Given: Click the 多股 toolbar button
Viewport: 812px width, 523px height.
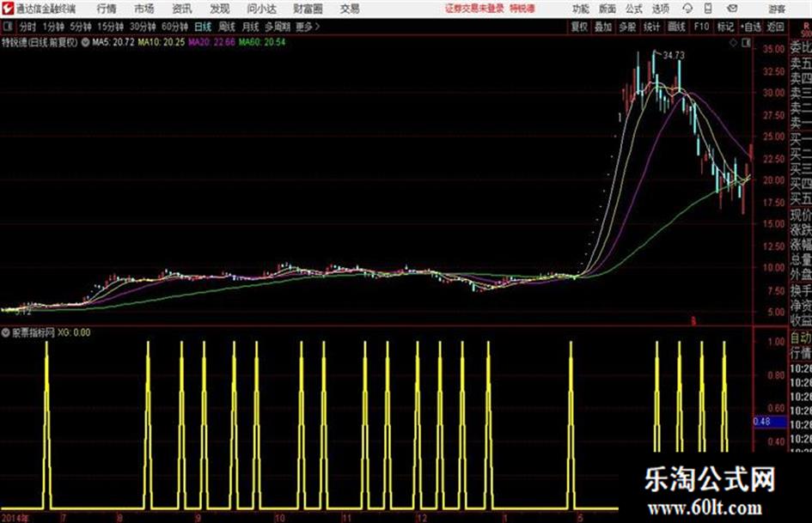Looking at the screenshot, I should [x=627, y=27].
